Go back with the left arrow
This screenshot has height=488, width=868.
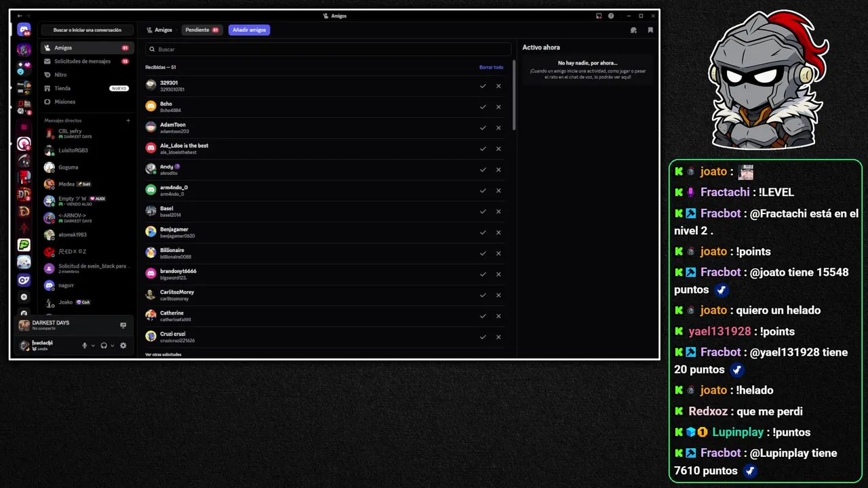click(20, 16)
